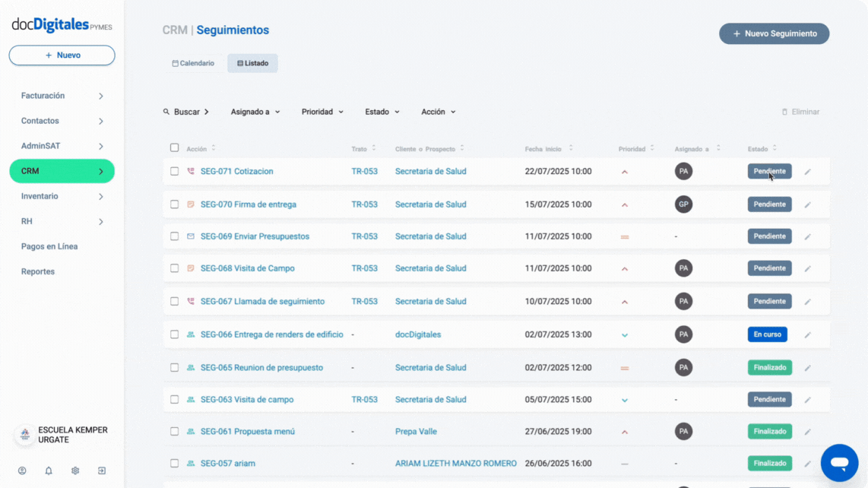Click the edit pencil for SEG-065 Reunion de presupuesto

click(x=808, y=368)
